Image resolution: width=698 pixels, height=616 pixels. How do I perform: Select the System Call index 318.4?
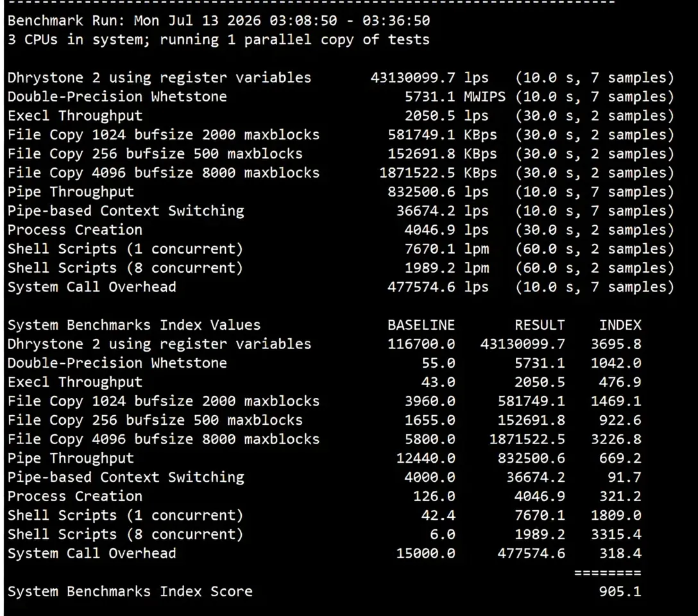(x=620, y=553)
